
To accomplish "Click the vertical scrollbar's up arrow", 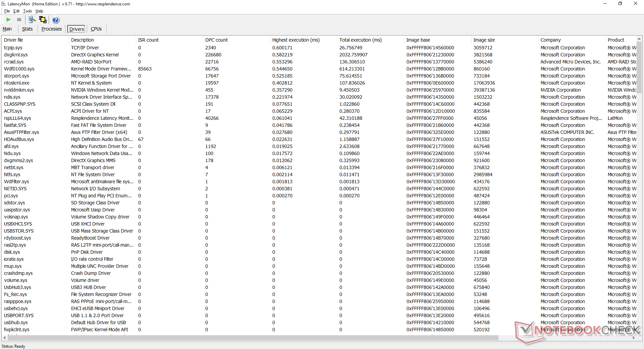I will [x=639, y=39].
